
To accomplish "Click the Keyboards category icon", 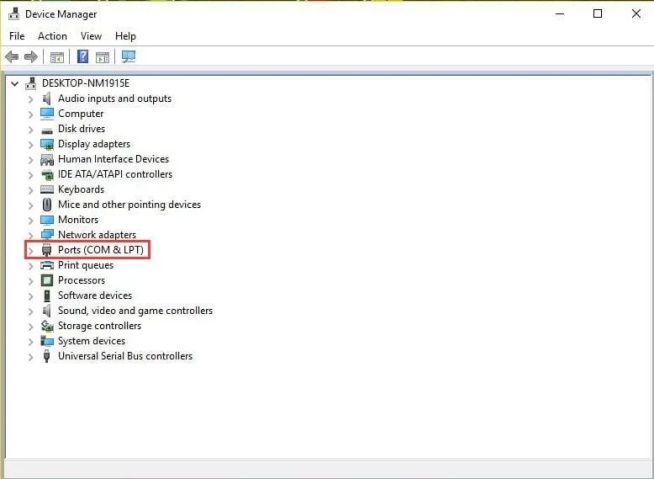I will [x=47, y=189].
